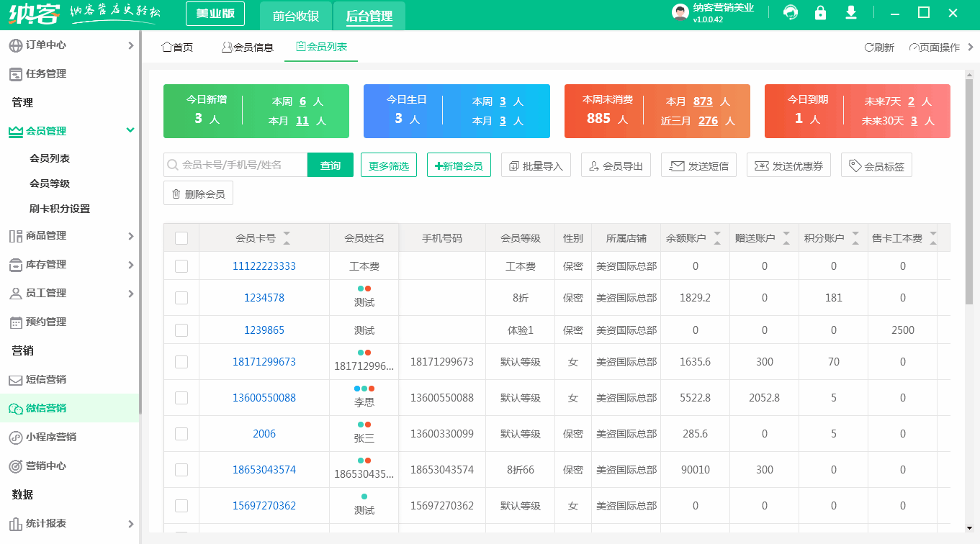This screenshot has width=980, height=544.
Task: Click the 会员标签 tag action
Action: 876,164
